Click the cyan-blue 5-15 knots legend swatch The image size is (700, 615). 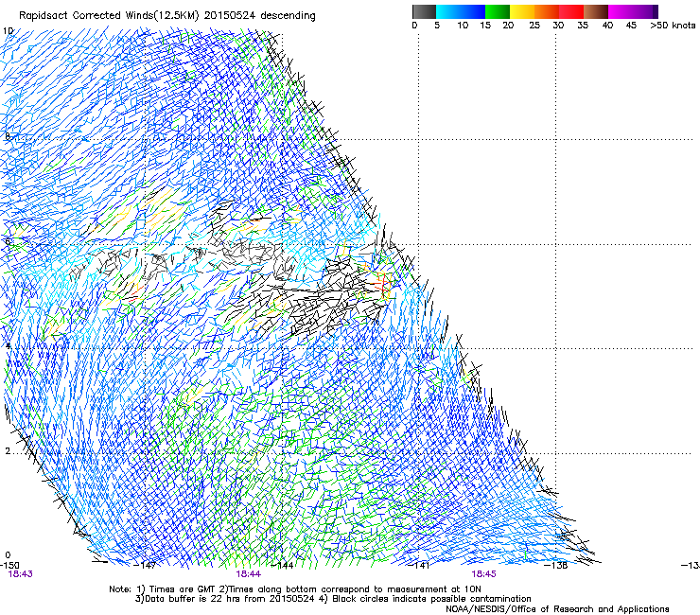pyautogui.click(x=461, y=11)
